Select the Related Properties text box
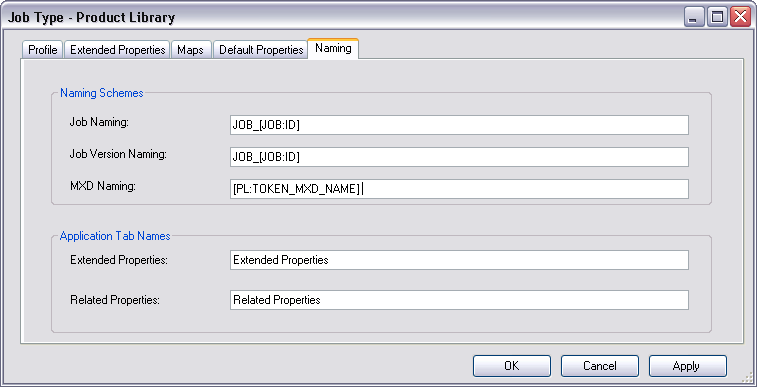757x387 pixels. point(459,300)
